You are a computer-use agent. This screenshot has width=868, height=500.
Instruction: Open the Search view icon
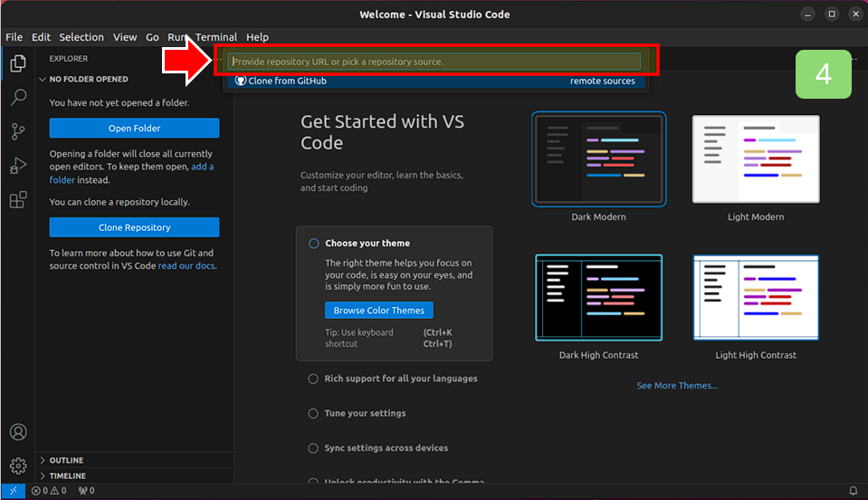[18, 98]
